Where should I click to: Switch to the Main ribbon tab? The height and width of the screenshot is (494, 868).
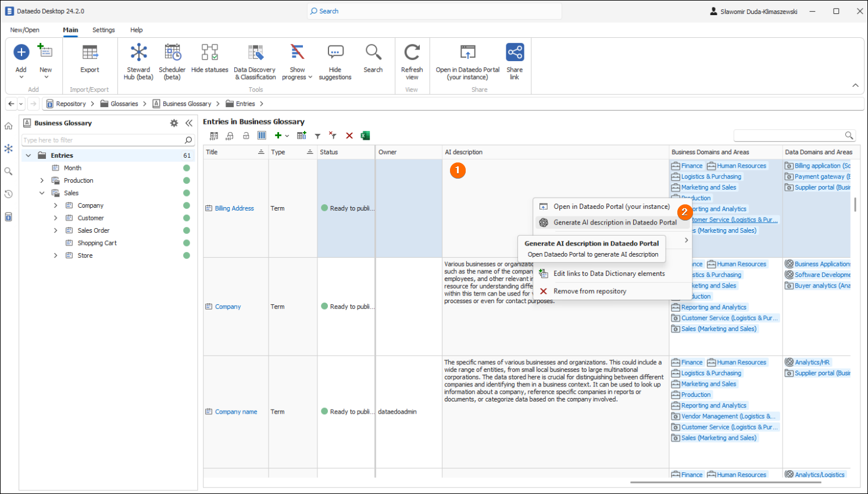pos(70,30)
